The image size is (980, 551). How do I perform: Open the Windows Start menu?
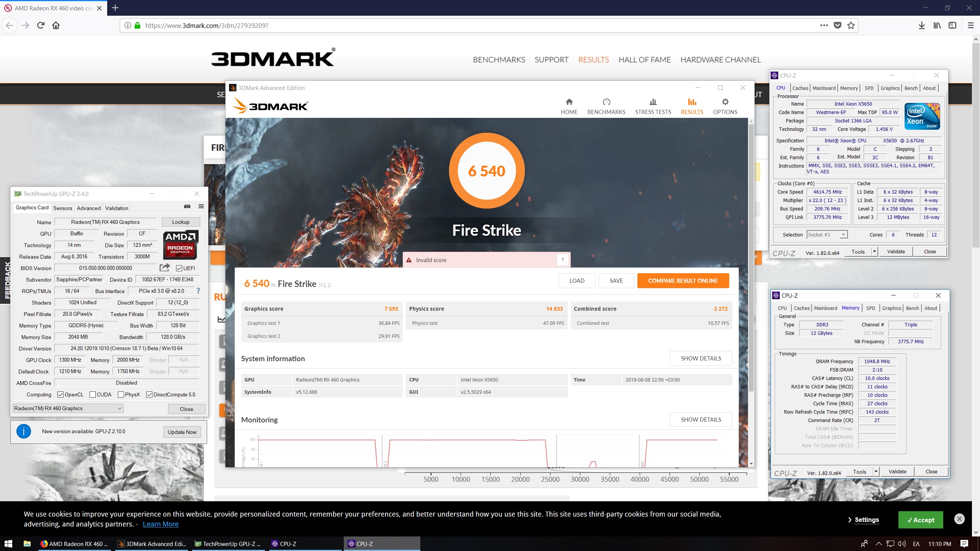pos(8,543)
